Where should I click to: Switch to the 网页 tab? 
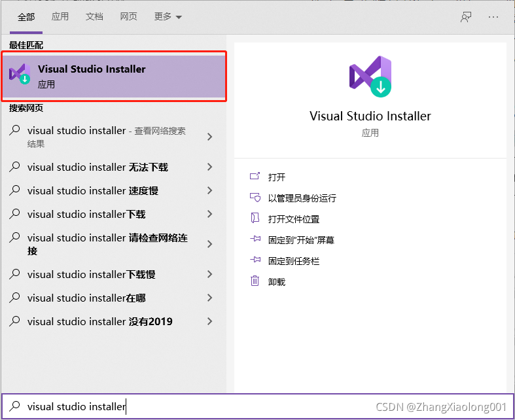tap(128, 16)
